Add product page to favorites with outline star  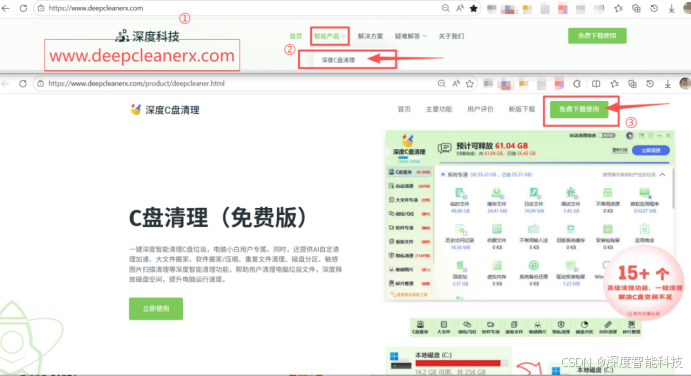tap(470, 83)
